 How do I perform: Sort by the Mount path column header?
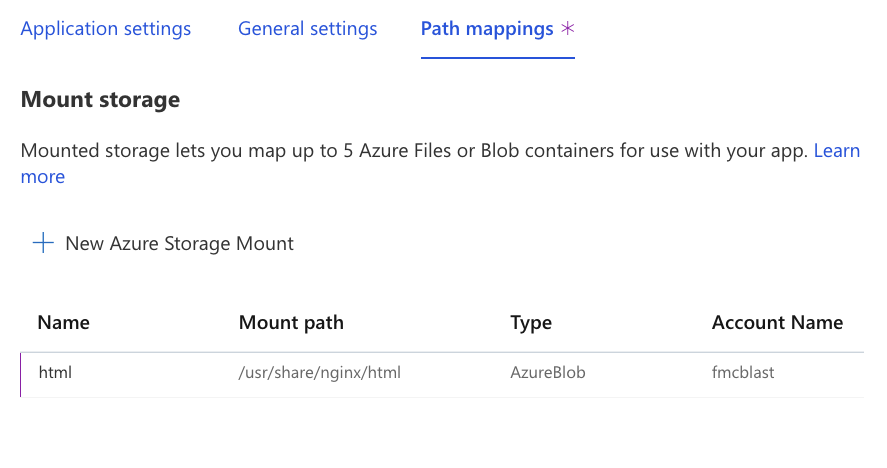point(291,323)
